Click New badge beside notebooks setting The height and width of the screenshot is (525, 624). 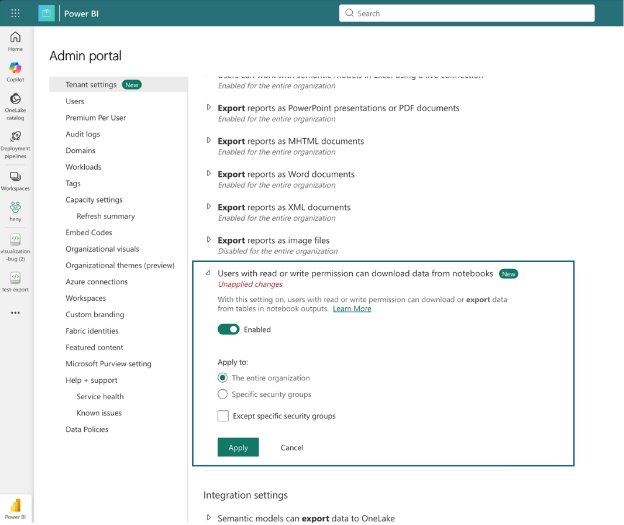[508, 274]
